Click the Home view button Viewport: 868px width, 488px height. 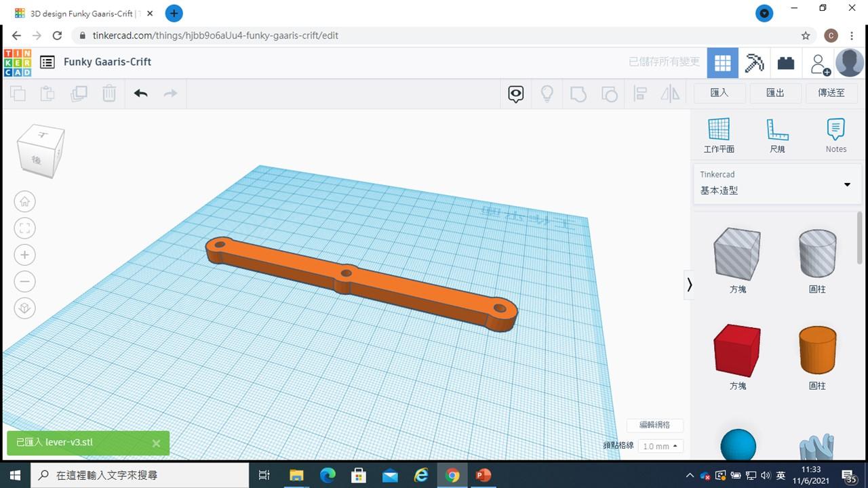click(25, 201)
